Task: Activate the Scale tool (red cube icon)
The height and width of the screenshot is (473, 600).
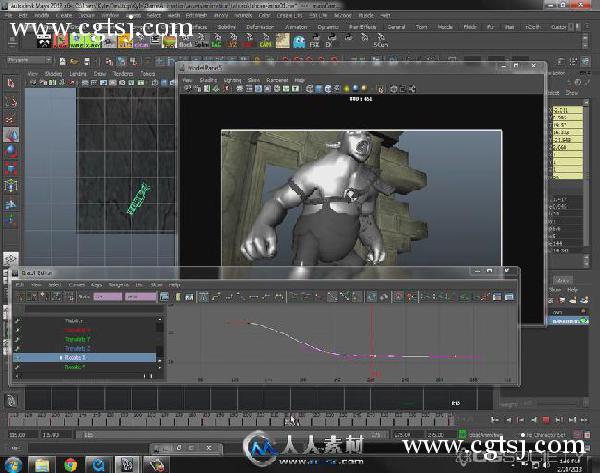Action: 11,168
